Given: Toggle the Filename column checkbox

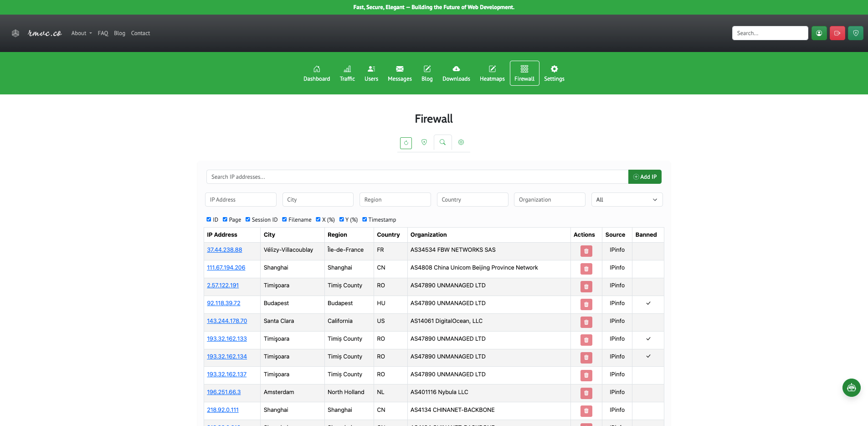Looking at the screenshot, I should tap(284, 219).
